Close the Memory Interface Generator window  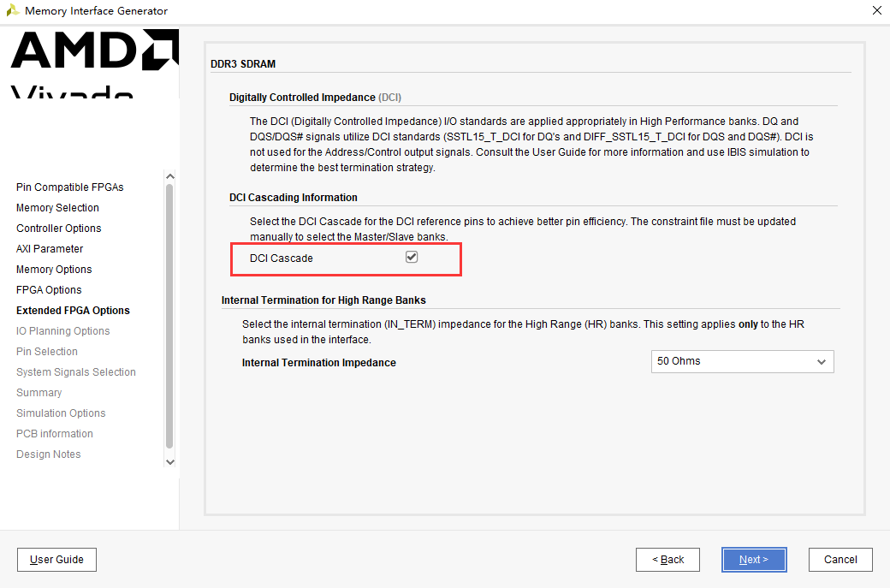(877, 11)
